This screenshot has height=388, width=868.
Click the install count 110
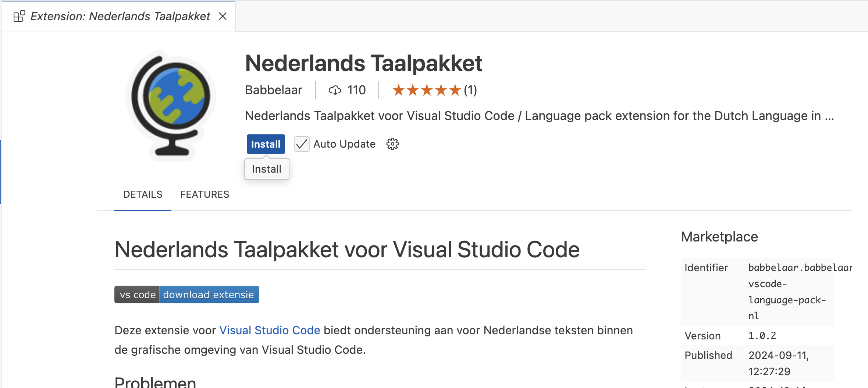click(x=356, y=90)
